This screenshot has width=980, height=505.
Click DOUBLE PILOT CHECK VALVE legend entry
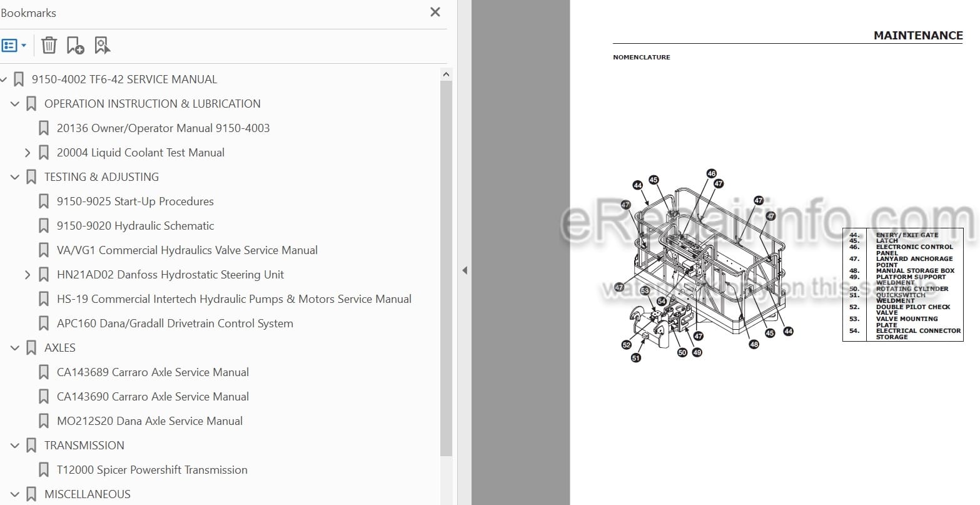click(912, 310)
